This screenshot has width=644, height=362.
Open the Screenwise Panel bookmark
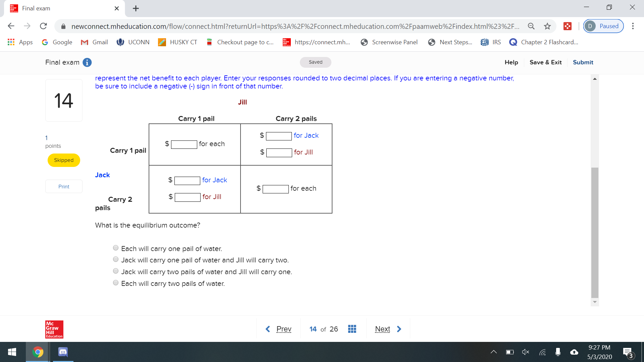389,42
